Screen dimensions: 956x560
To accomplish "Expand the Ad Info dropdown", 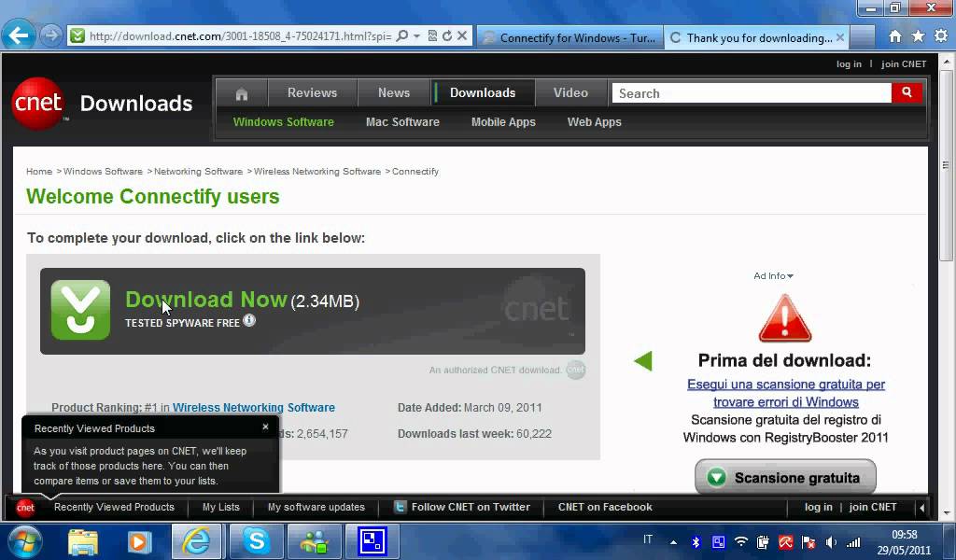I will tap(773, 275).
